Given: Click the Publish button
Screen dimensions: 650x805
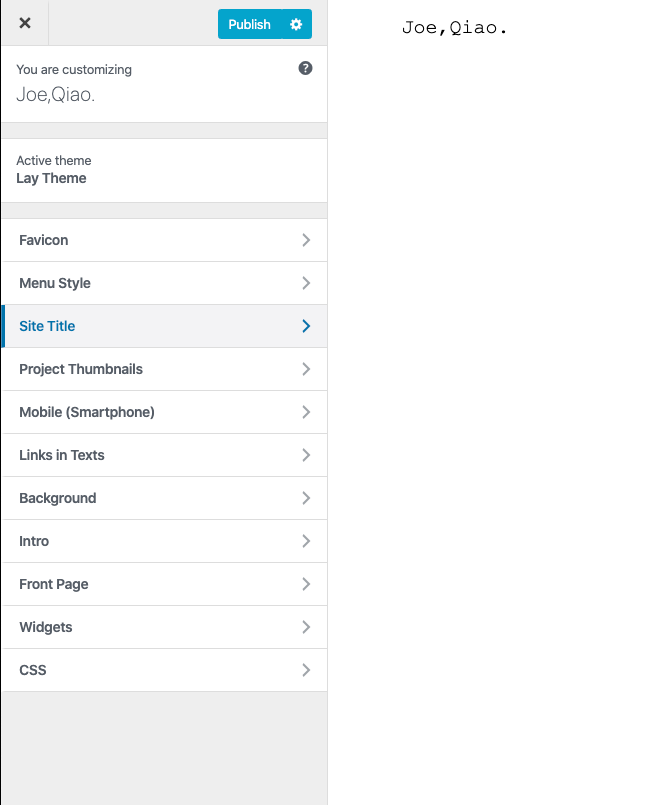Looking at the screenshot, I should 249,24.
